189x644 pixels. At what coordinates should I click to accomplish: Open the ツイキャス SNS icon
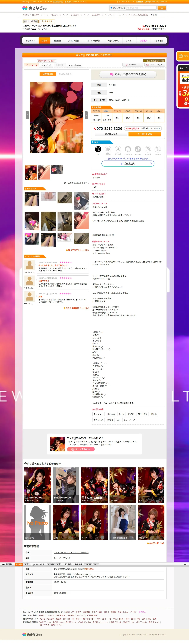[x=128, y=149]
